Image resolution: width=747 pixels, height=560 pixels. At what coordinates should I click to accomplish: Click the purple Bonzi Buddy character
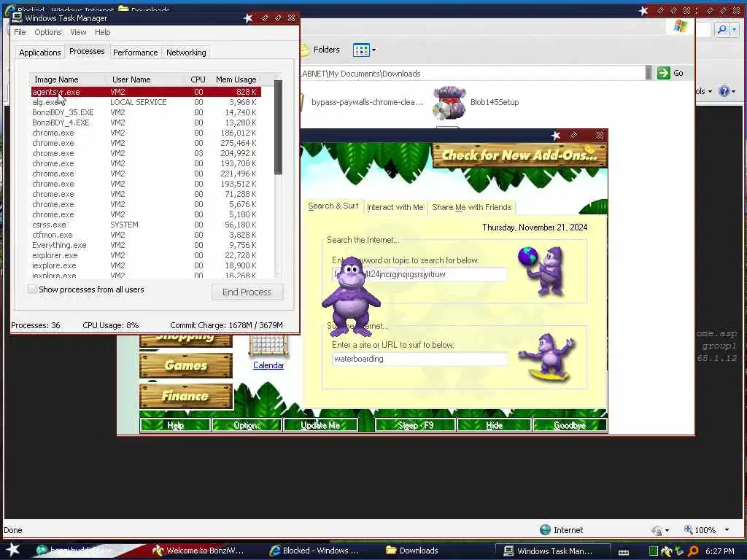[351, 297]
